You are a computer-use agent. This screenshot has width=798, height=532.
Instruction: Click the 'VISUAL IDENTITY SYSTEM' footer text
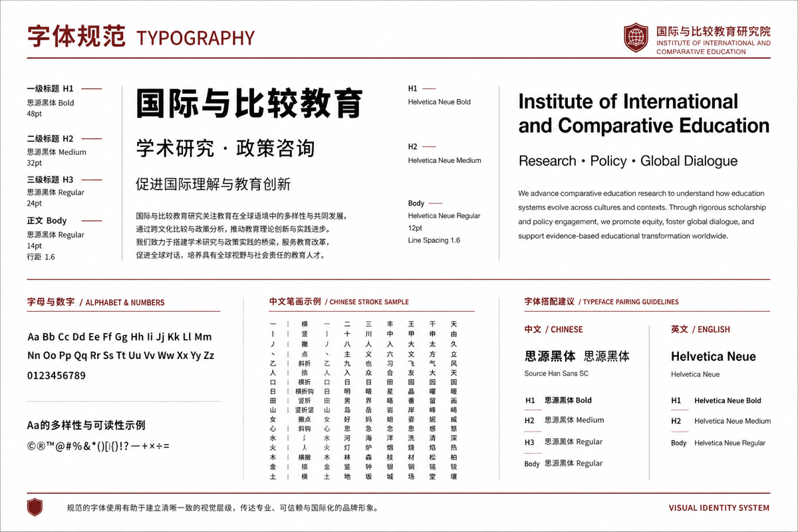click(x=719, y=508)
